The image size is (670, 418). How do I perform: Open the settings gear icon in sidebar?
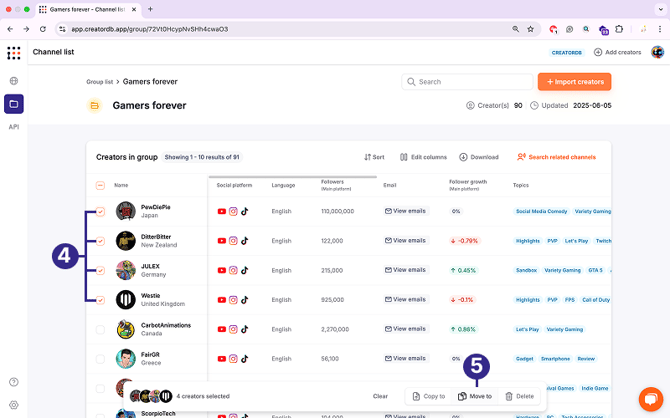[14, 405]
